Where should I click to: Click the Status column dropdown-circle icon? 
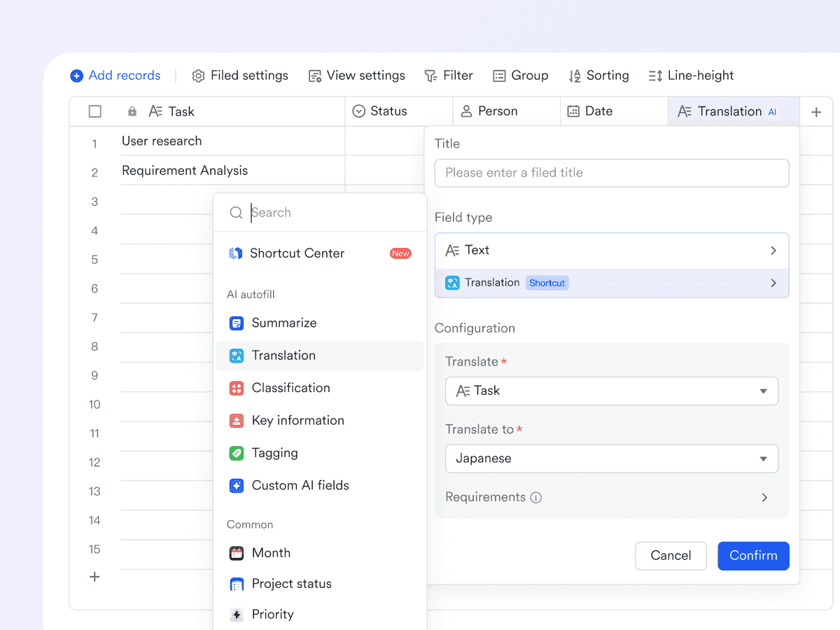358,111
